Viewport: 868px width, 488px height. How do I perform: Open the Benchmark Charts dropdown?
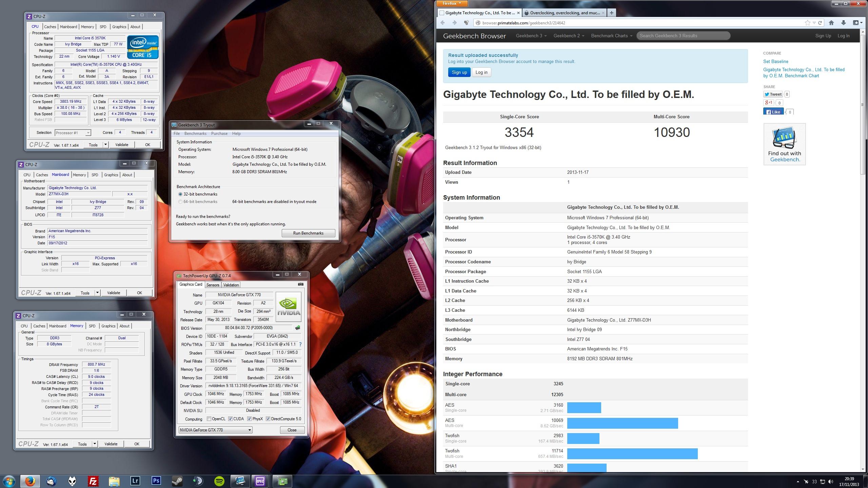(x=612, y=36)
